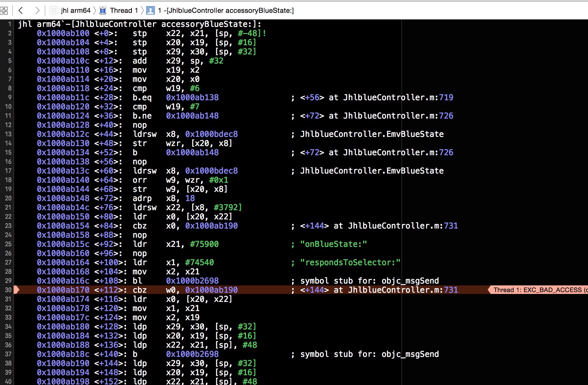The height and width of the screenshot is (385, 588).
Task: Click the "onBlueState:" string comment
Action: (333, 244)
